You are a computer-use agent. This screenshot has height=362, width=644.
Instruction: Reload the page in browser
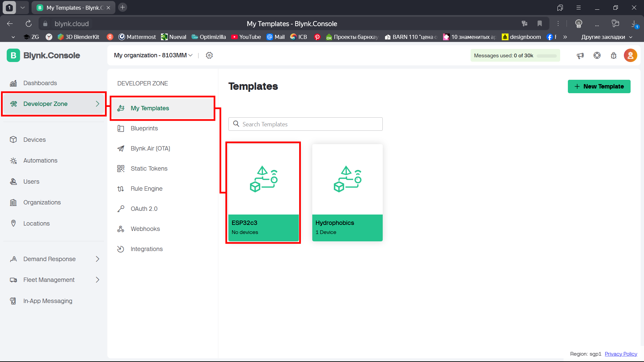click(29, 23)
